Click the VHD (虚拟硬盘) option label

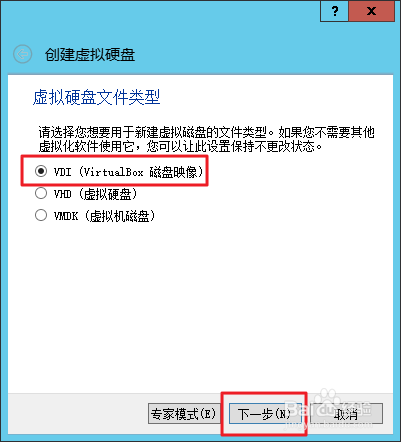point(95,194)
